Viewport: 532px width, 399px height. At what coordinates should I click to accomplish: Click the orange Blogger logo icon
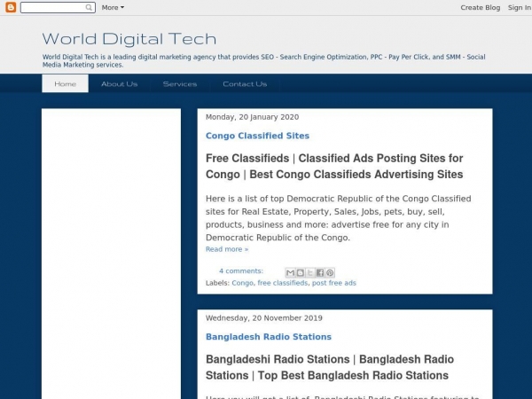(x=11, y=7)
